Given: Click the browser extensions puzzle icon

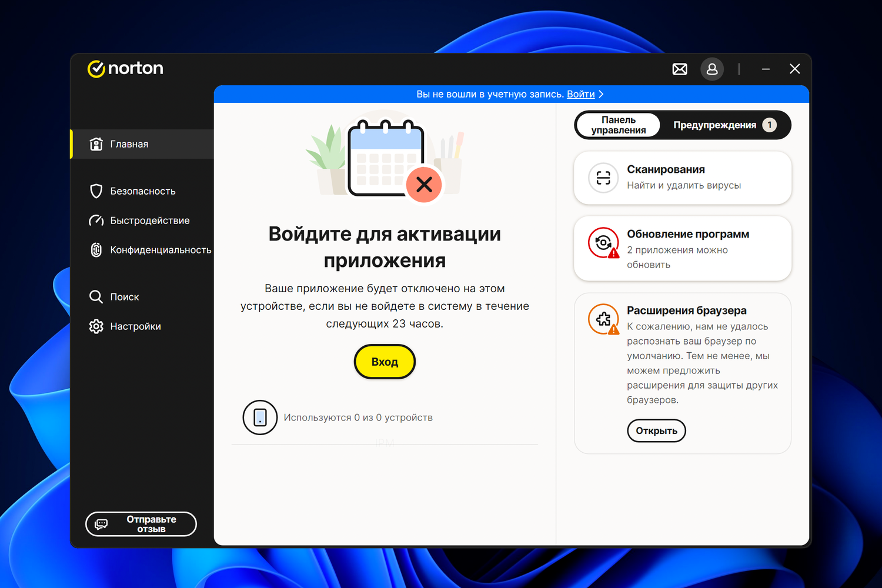Looking at the screenshot, I should click(603, 319).
